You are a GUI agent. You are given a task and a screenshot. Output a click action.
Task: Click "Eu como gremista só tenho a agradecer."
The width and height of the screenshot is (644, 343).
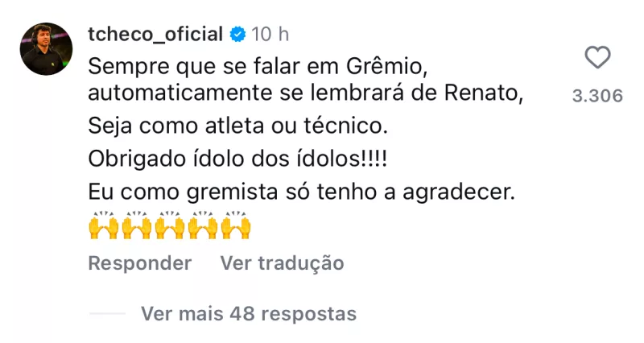tap(300, 193)
